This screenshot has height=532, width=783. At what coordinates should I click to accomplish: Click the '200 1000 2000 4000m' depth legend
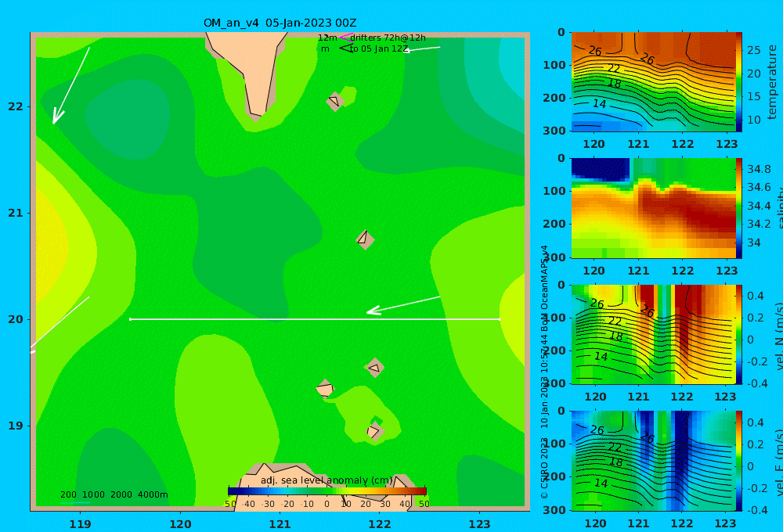click(x=114, y=494)
